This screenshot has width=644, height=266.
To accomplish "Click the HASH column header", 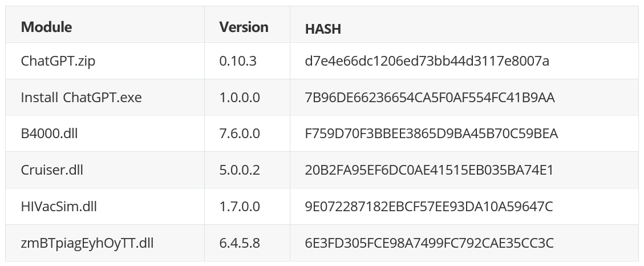I will tap(323, 29).
